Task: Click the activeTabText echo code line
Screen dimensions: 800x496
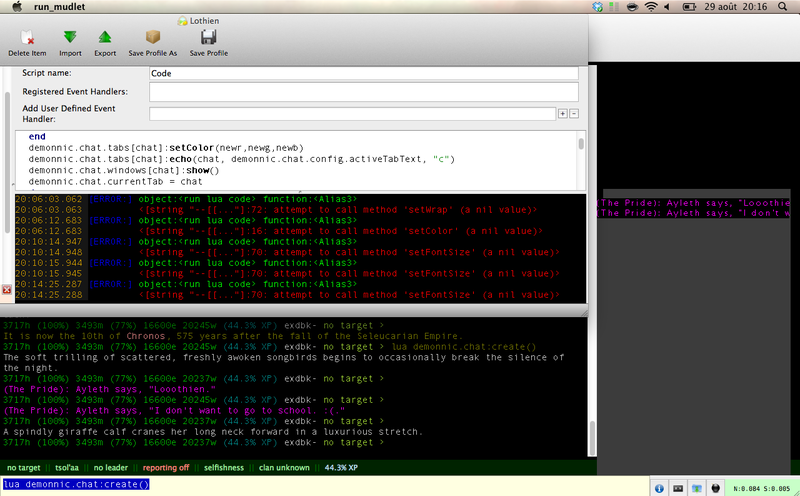Action: point(241,159)
